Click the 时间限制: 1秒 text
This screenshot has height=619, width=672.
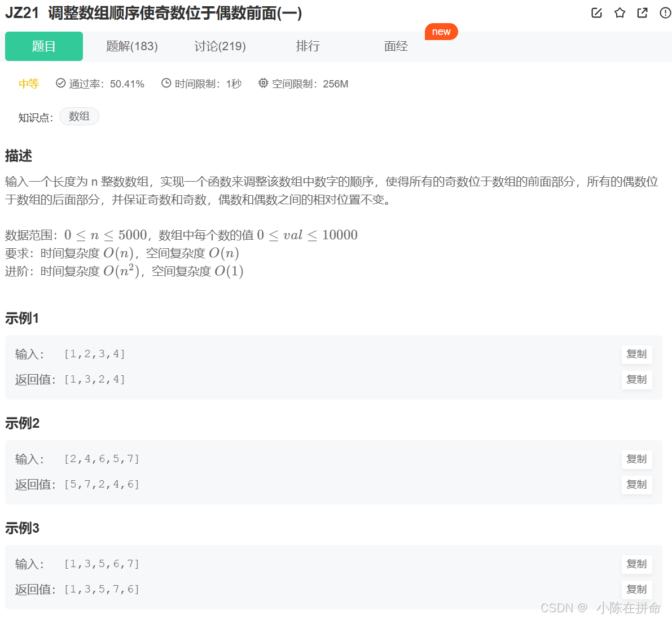[208, 84]
